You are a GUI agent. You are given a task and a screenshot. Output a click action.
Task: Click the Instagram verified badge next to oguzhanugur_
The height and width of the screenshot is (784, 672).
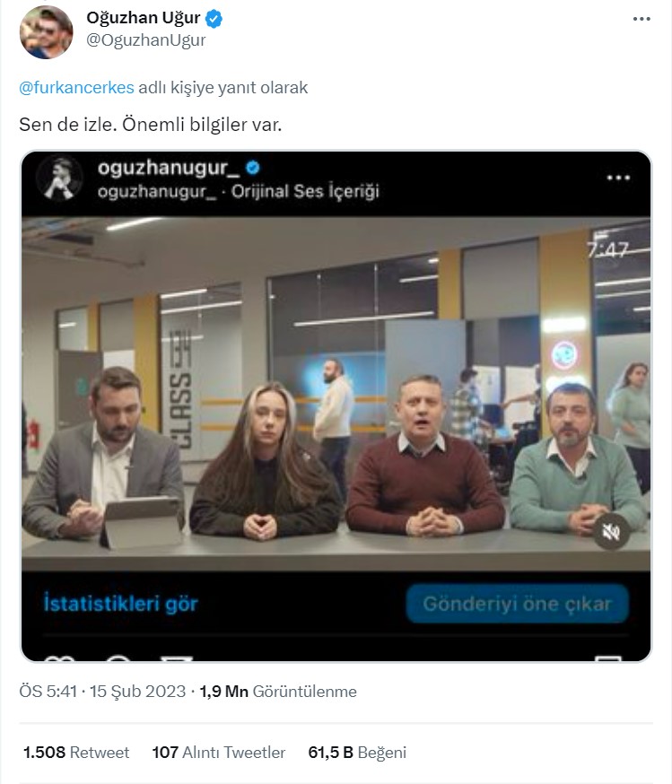(x=253, y=168)
